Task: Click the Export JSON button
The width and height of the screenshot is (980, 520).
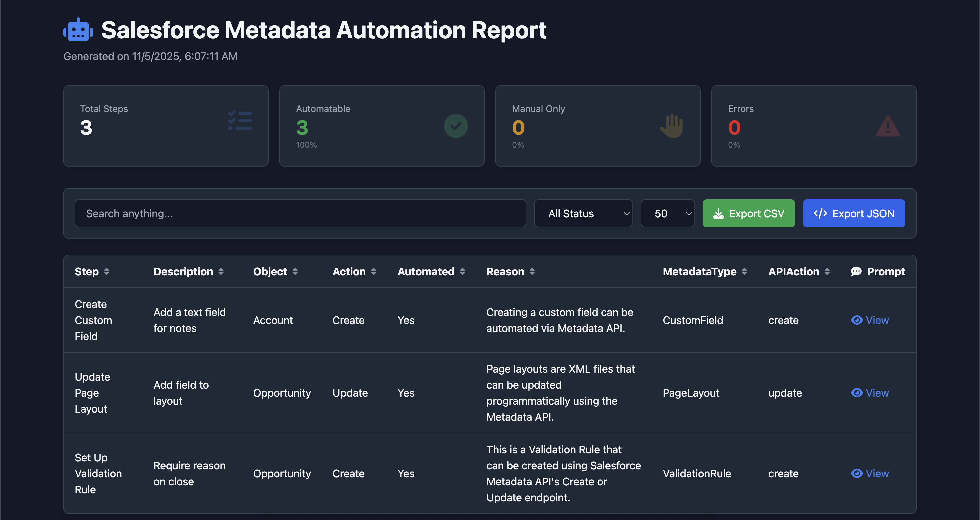Action: coord(854,214)
